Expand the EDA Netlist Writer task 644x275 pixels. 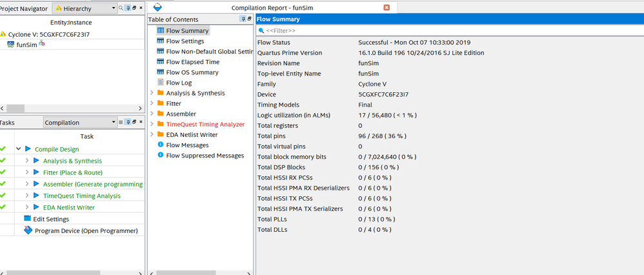[27, 207]
